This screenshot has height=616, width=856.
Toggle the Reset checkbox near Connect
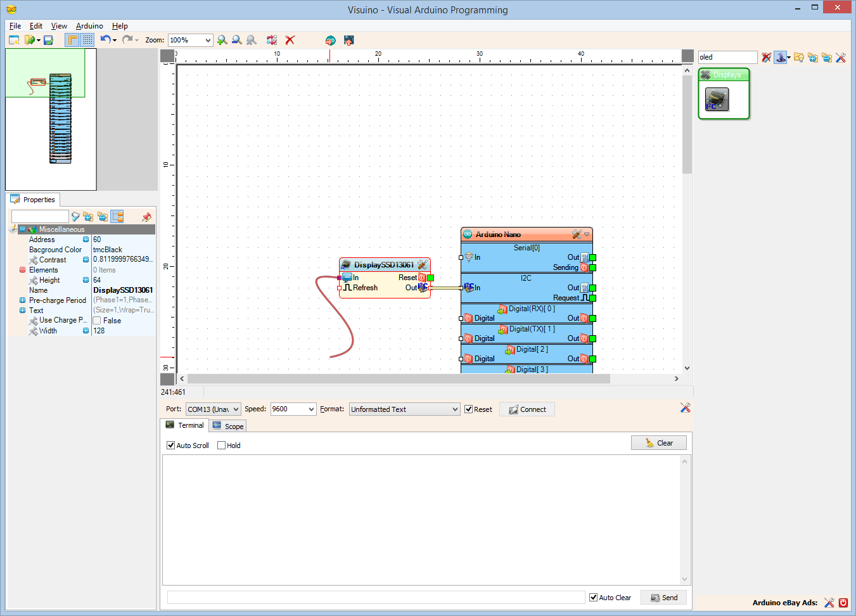point(468,409)
